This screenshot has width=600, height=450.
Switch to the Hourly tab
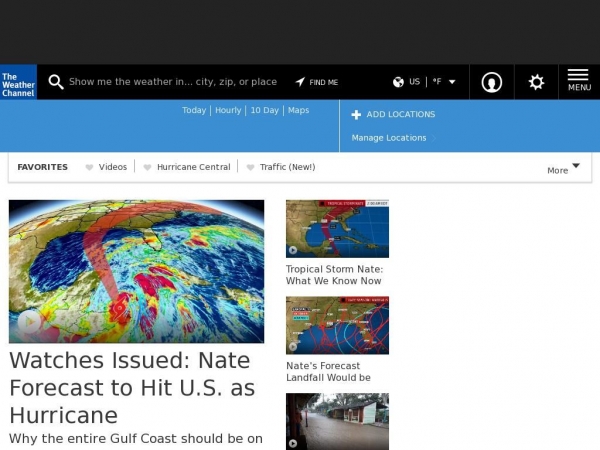point(228,110)
